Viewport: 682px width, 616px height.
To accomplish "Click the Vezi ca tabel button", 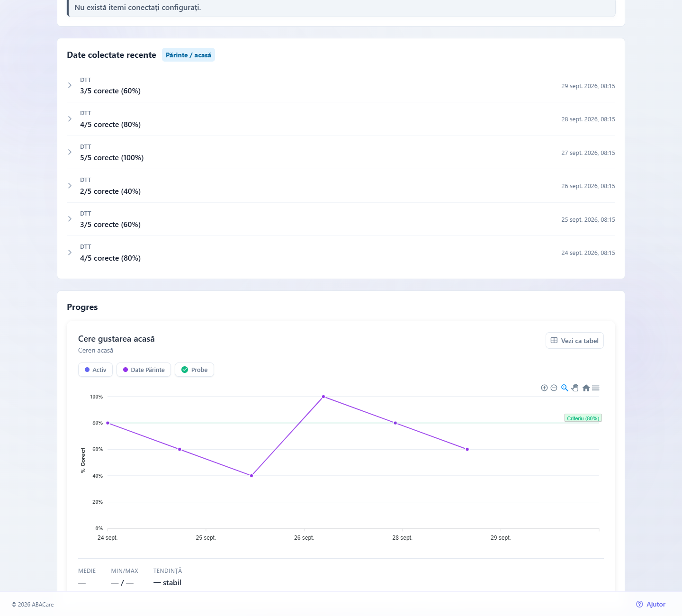I will click(574, 341).
